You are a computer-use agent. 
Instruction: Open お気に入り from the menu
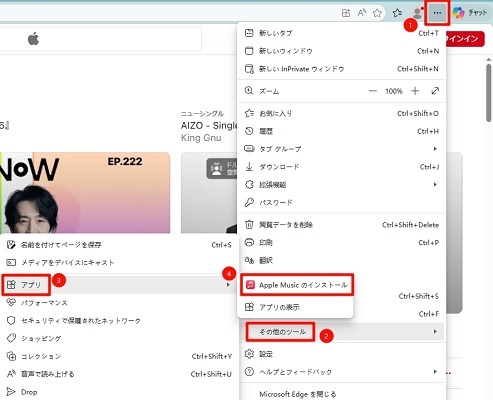click(x=342, y=113)
